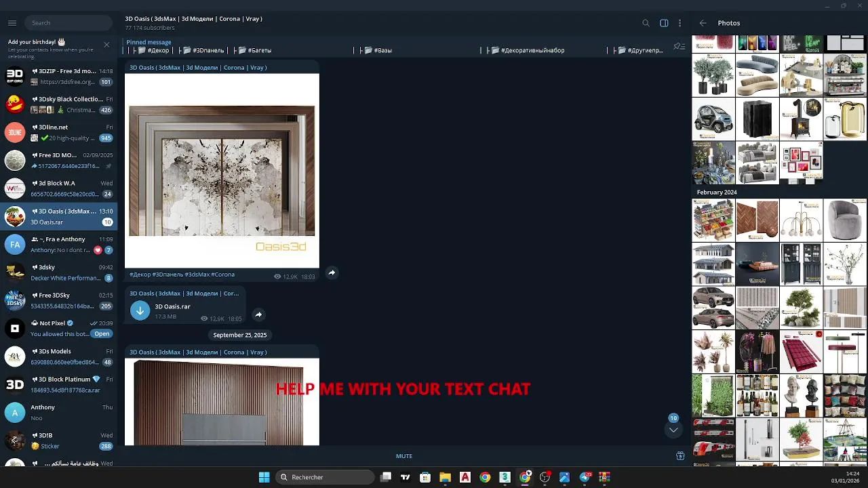Open File Explorer from the taskbar
Viewport: 868px width, 488px height.
445,477
